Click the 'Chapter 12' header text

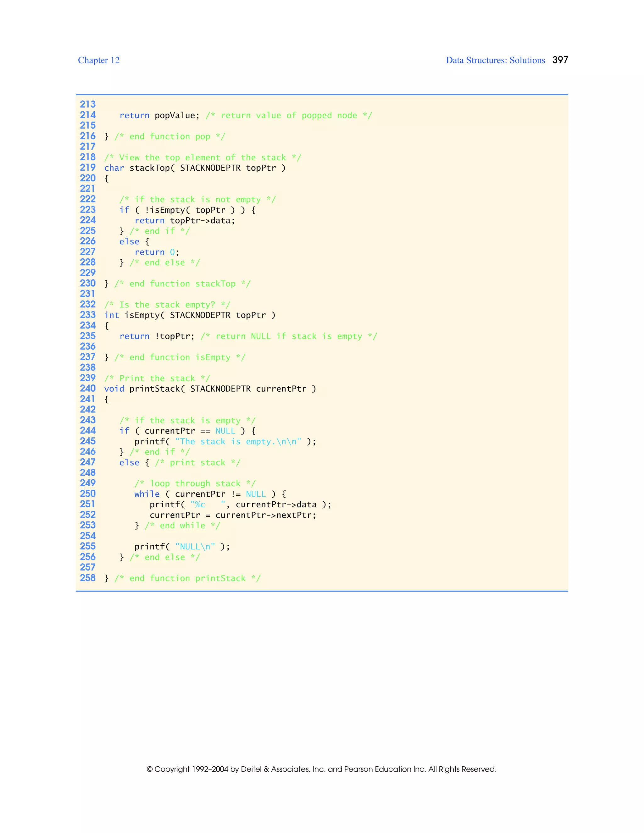tap(98, 60)
